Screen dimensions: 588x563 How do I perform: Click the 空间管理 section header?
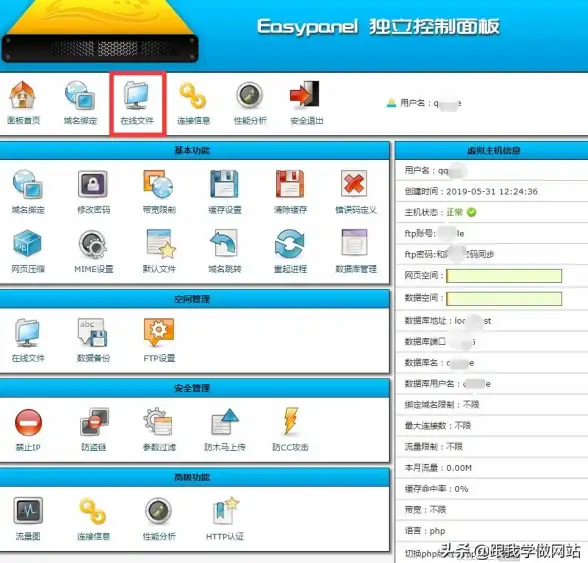(194, 299)
